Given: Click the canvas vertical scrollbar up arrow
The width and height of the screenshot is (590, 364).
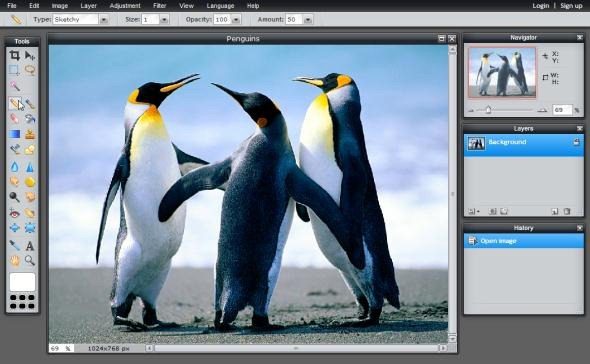Looking at the screenshot, I should coord(452,49).
